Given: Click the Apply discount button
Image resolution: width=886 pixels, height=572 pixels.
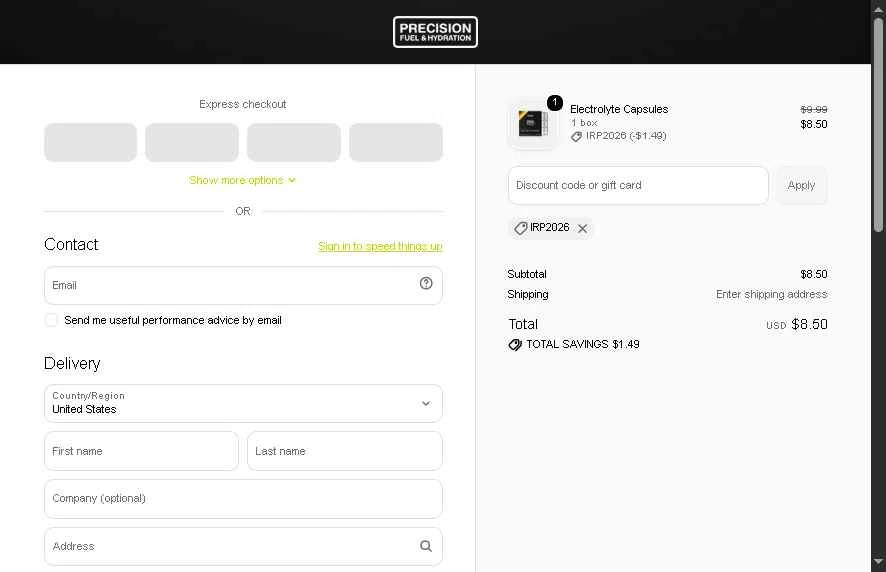Looking at the screenshot, I should pos(801,185).
